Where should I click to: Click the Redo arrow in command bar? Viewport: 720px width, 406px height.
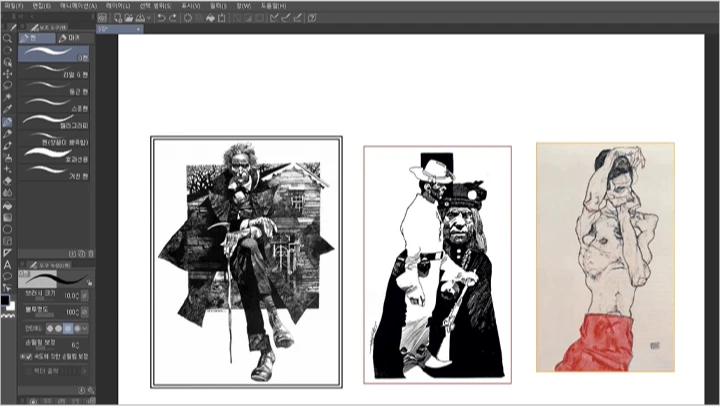[173, 18]
